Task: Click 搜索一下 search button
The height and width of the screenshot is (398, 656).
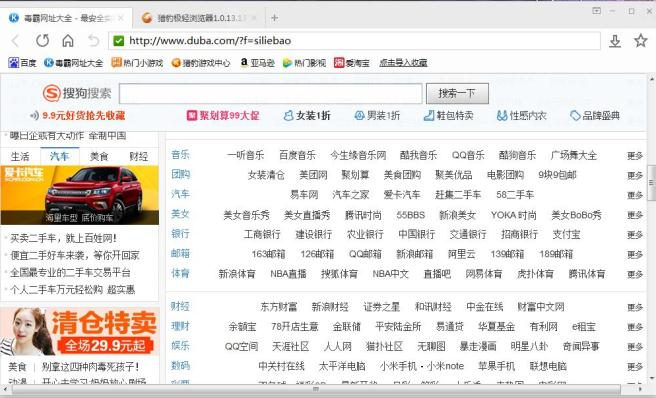Action: click(x=457, y=93)
